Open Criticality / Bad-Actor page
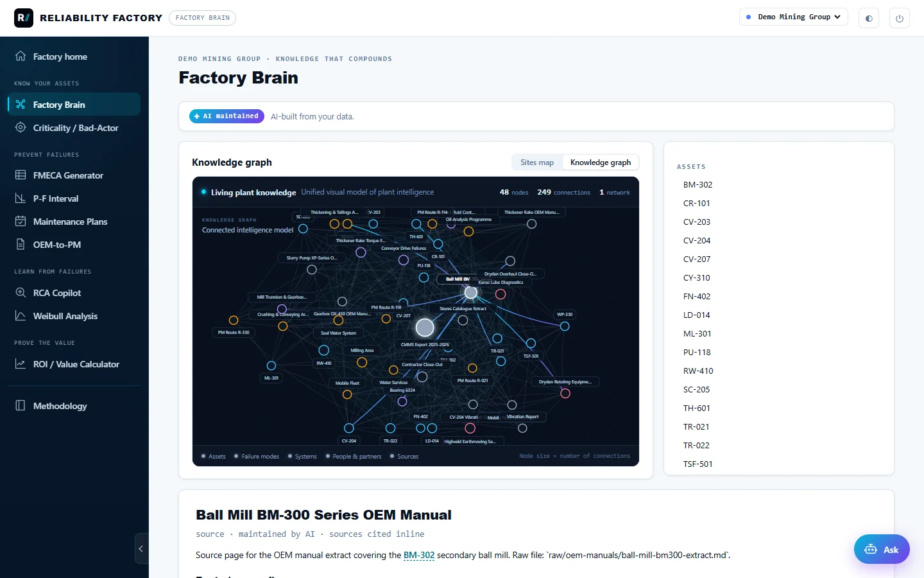Screen dimensions: 924x578 click(74, 128)
